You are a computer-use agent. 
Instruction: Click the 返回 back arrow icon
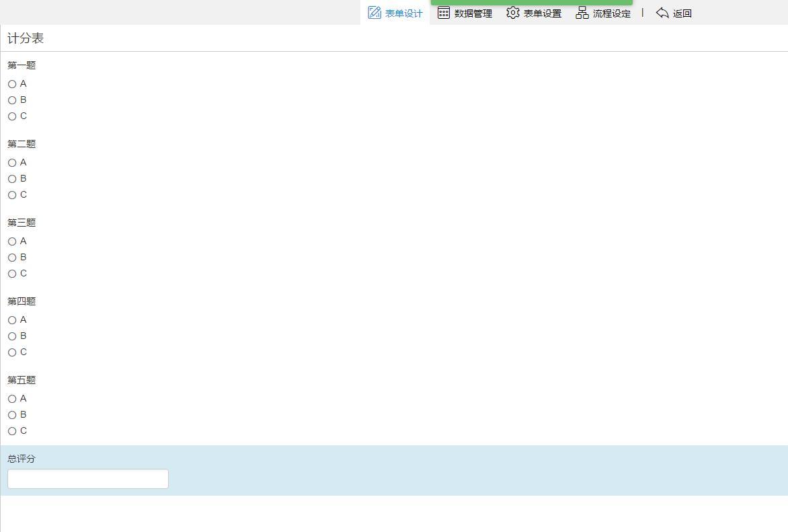pyautogui.click(x=662, y=13)
